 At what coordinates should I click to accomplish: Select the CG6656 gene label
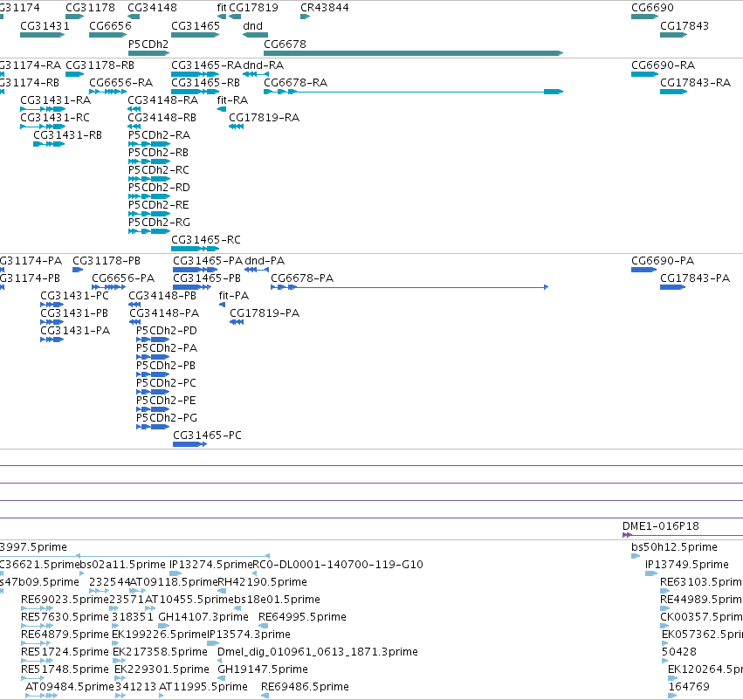110,26
